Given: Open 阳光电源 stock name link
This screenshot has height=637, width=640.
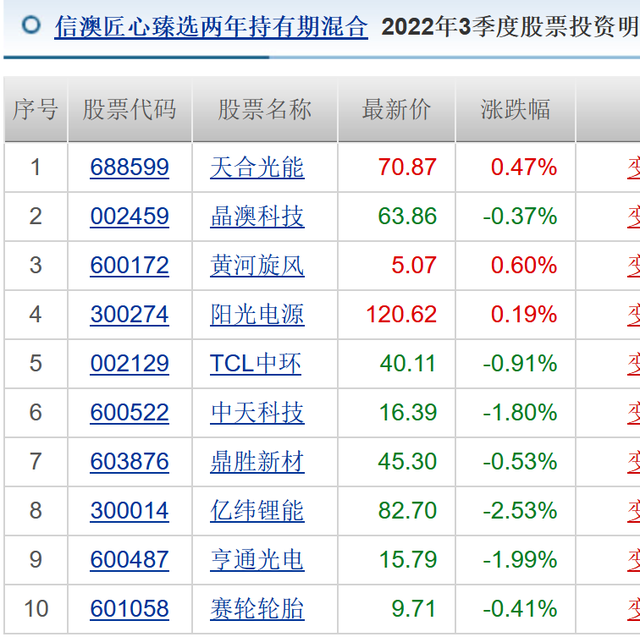Looking at the screenshot, I should 257,314.
